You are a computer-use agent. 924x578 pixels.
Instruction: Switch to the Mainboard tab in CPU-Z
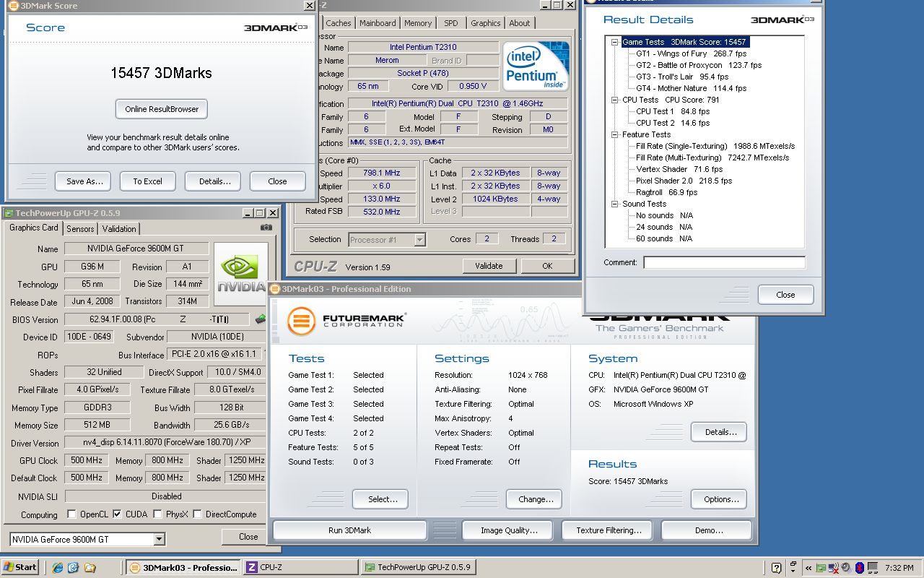pyautogui.click(x=378, y=23)
